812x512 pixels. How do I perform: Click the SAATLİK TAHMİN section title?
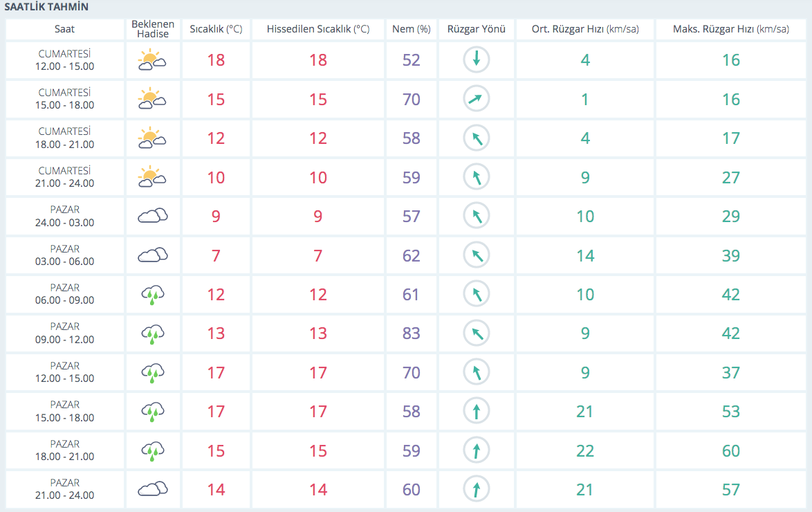pos(46,7)
